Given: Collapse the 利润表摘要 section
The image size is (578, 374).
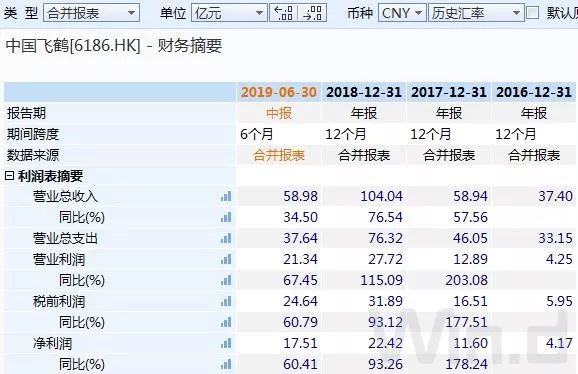Looking at the screenshot, I should pyautogui.click(x=9, y=176).
